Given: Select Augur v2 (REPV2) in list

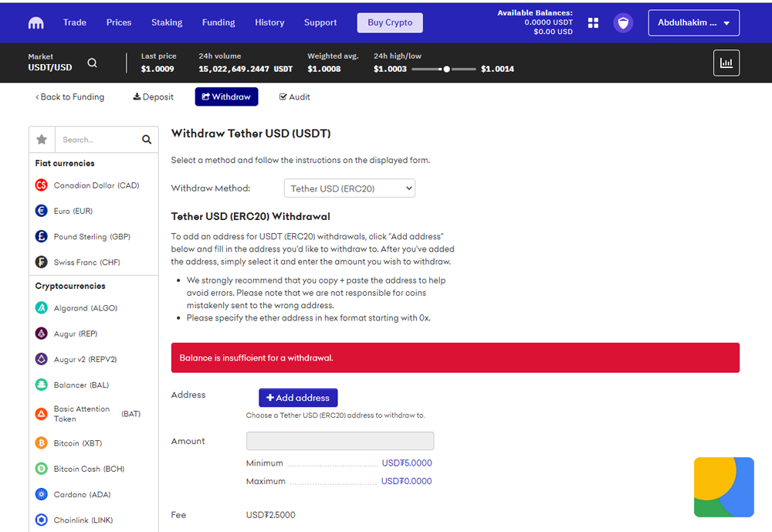Looking at the screenshot, I should [85, 359].
